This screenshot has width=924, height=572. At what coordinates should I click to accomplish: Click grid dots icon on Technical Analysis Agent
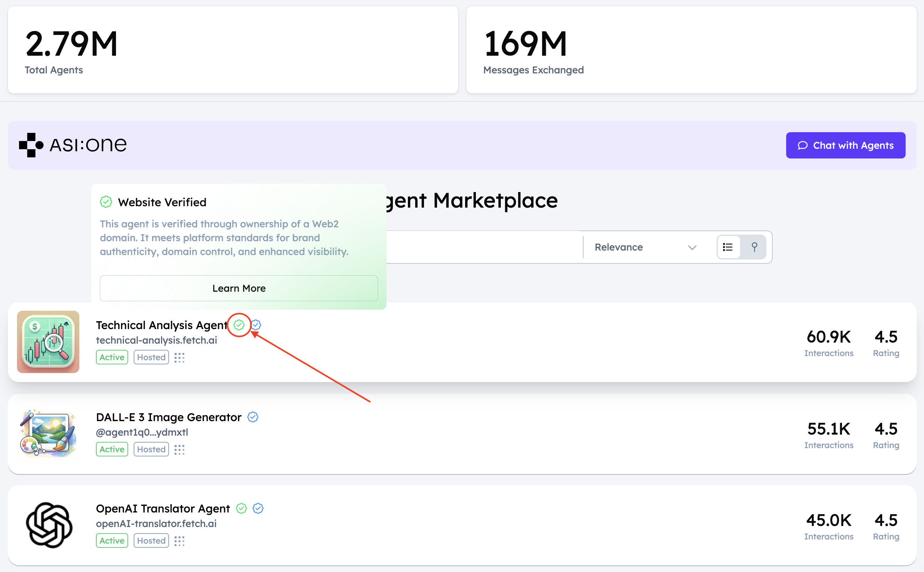point(179,357)
